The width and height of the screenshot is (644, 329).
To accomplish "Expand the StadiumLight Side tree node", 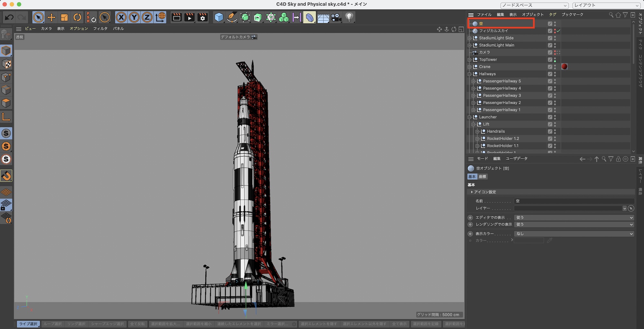I will click(469, 38).
